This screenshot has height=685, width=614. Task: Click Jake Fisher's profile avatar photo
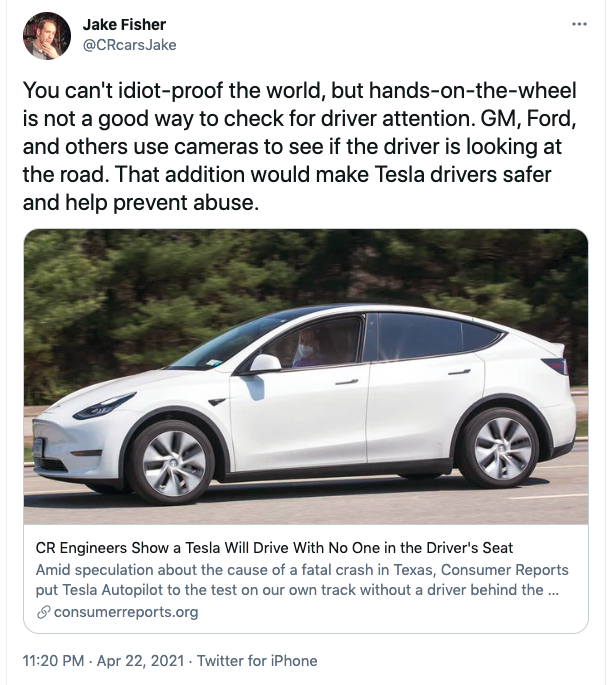[46, 36]
